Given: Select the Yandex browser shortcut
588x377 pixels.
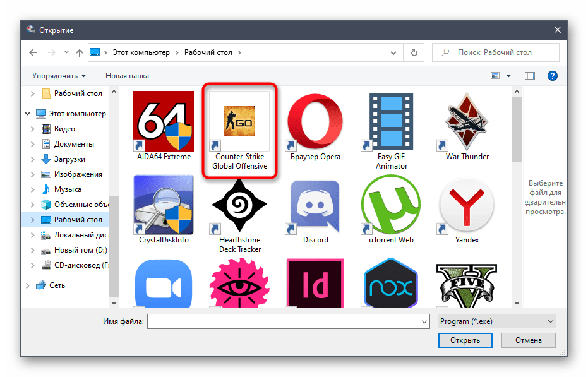Looking at the screenshot, I should pos(467,205).
